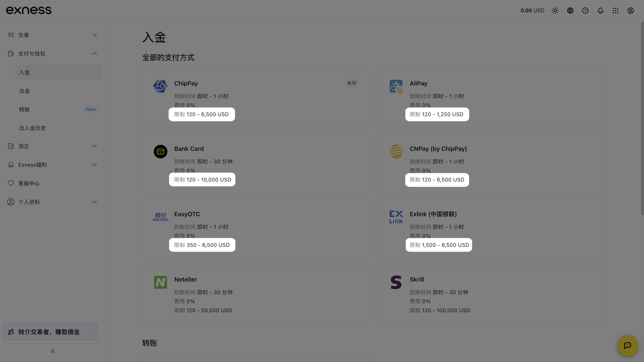Image resolution: width=644 pixels, height=362 pixels.
Task: Click the 转账 section heading
Action: 150,343
